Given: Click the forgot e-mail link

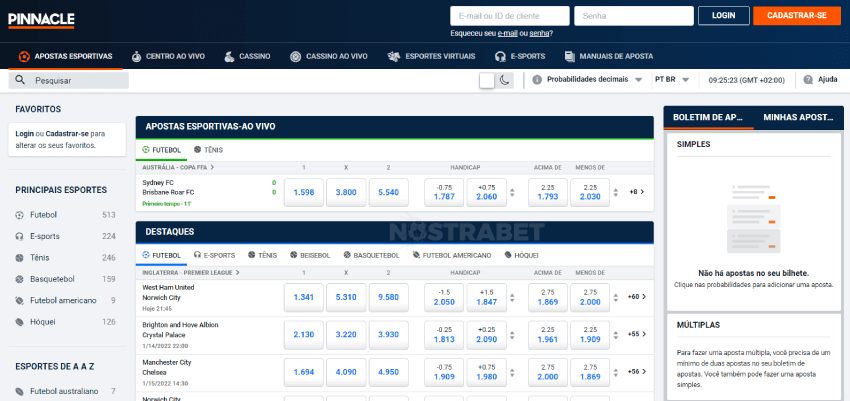Looking at the screenshot, I should click(507, 34).
